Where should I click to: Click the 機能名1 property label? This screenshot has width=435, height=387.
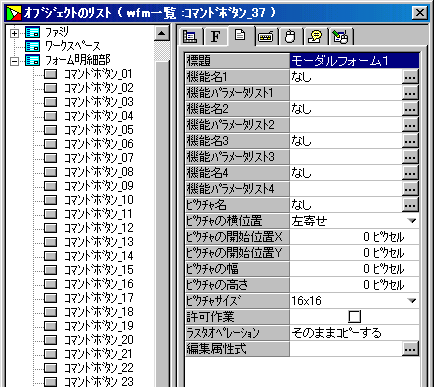237,77
